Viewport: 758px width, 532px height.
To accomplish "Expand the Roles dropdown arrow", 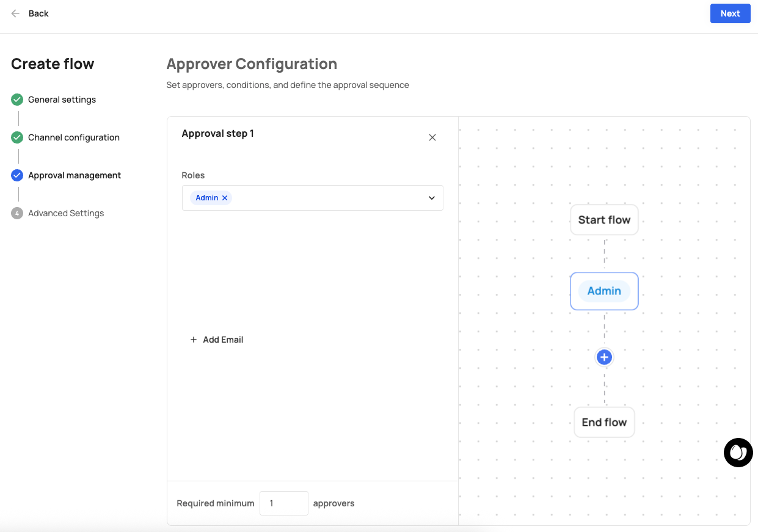I will point(432,198).
